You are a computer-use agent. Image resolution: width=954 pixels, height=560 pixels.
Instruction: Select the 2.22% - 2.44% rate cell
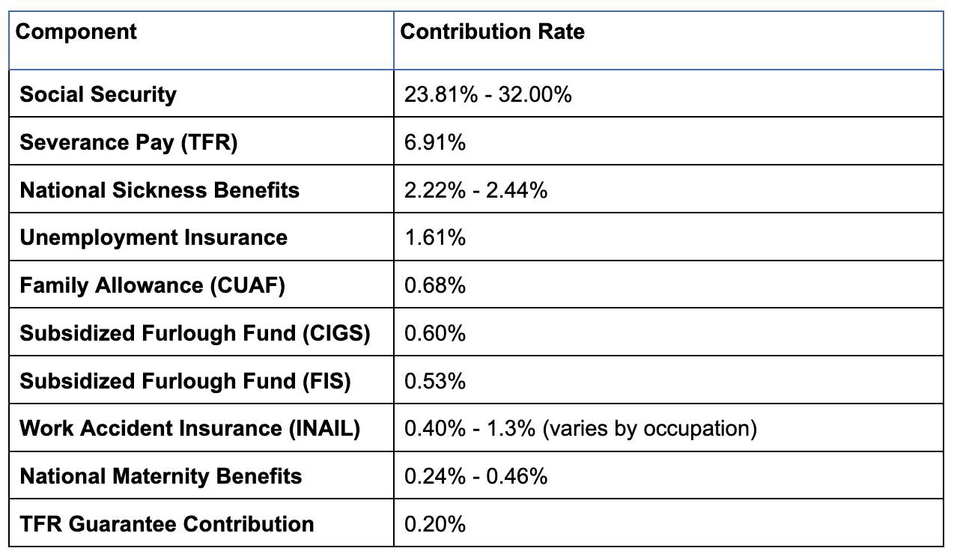[x=476, y=190]
